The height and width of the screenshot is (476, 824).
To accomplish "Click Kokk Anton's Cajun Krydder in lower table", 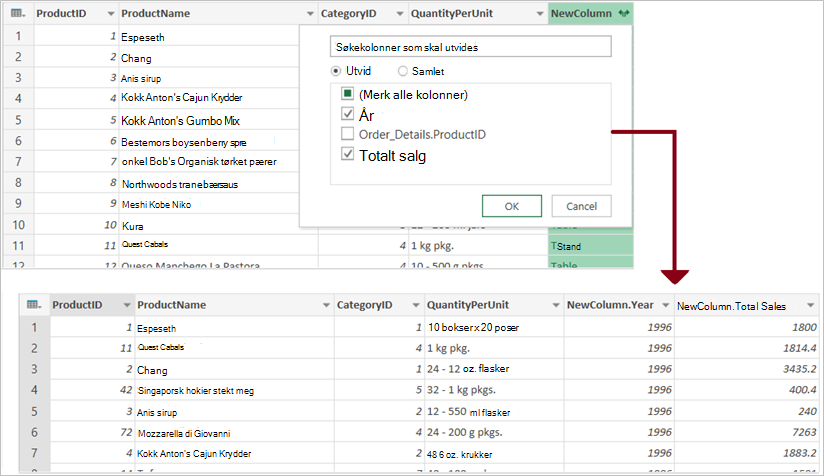I will click(x=234, y=453).
